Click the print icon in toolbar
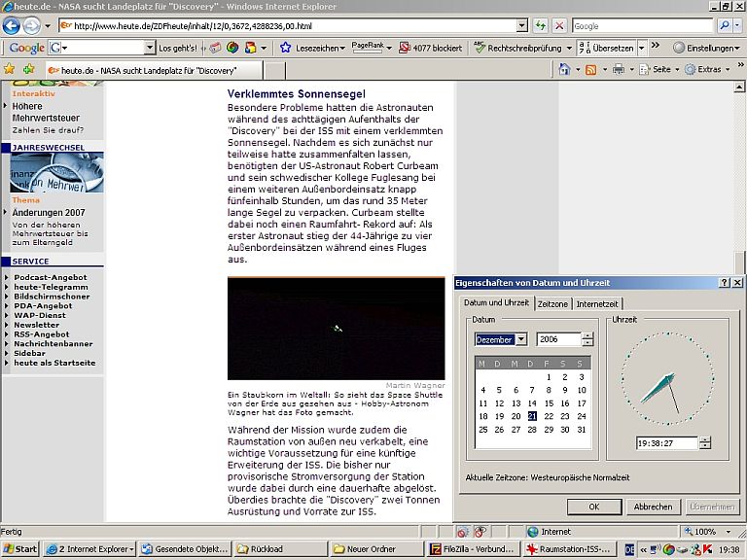The height and width of the screenshot is (560, 747). point(618,70)
